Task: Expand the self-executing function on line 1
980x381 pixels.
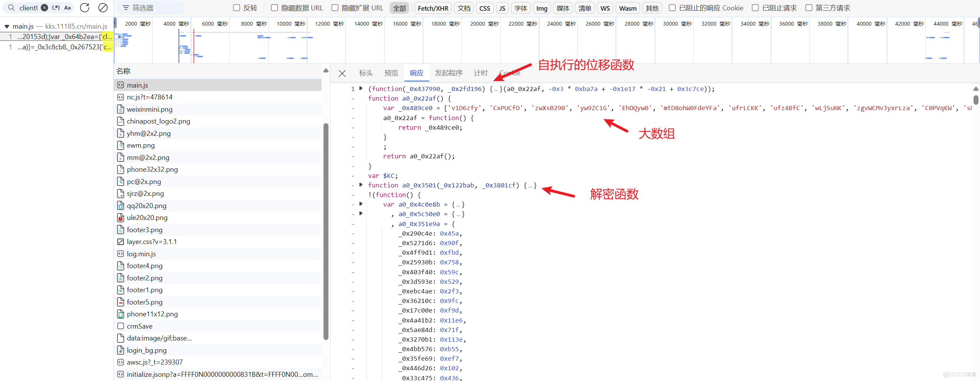Action: pos(361,88)
